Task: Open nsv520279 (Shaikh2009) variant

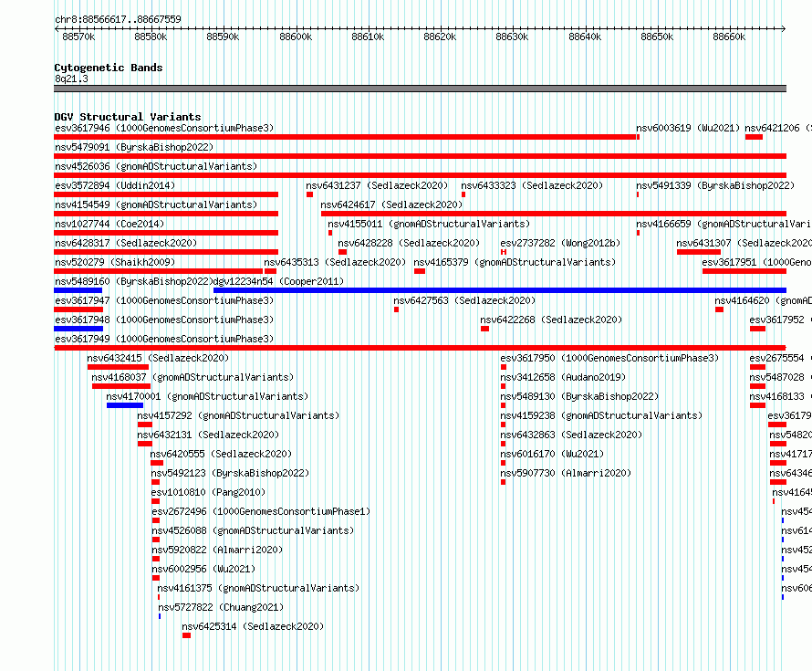Action: pyautogui.click(x=115, y=262)
